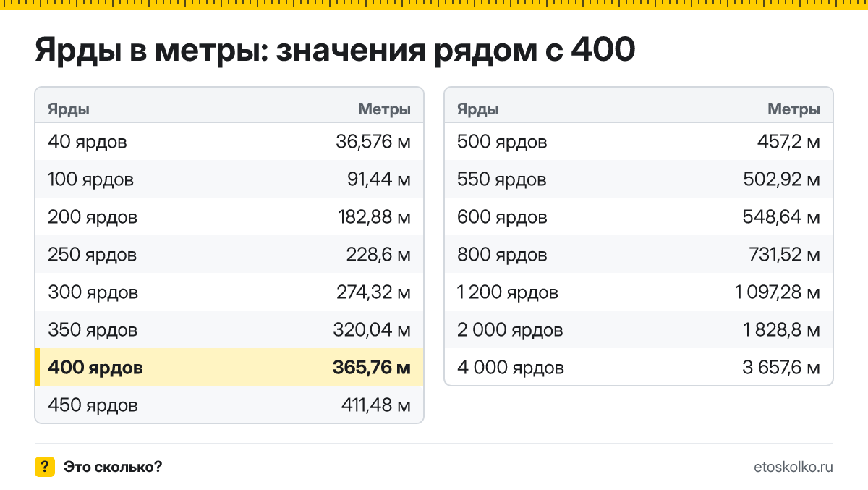Click the '91,44 м' value
The image size is (868, 490).
[379, 179]
